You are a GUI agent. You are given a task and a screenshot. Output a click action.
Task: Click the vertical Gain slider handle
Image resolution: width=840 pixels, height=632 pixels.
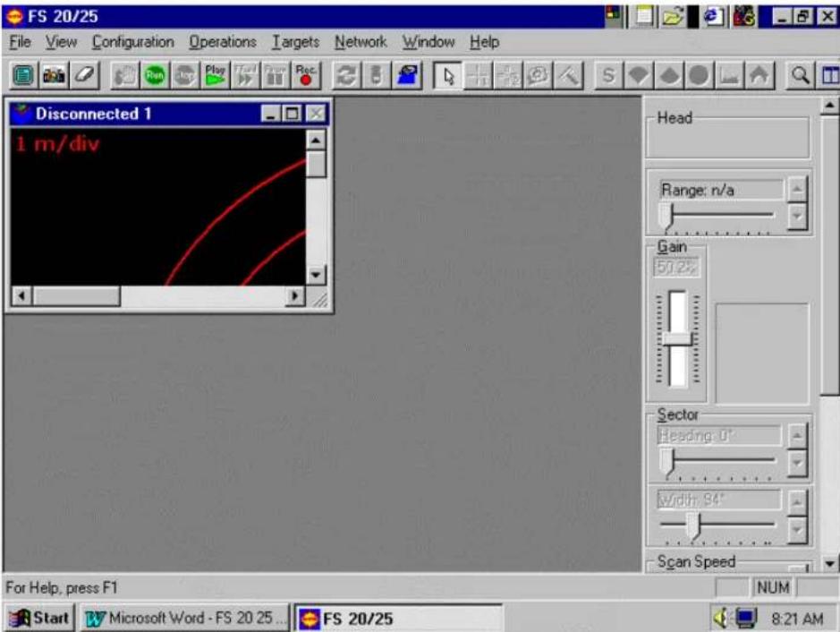point(678,338)
